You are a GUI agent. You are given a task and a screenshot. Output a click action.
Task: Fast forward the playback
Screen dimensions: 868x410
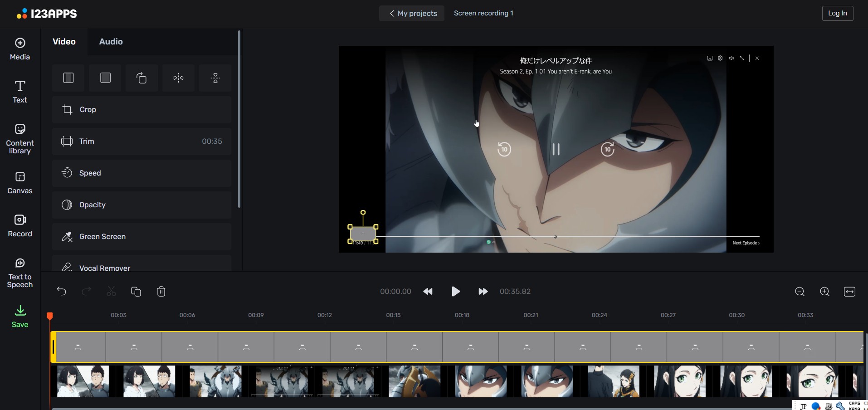coord(483,292)
